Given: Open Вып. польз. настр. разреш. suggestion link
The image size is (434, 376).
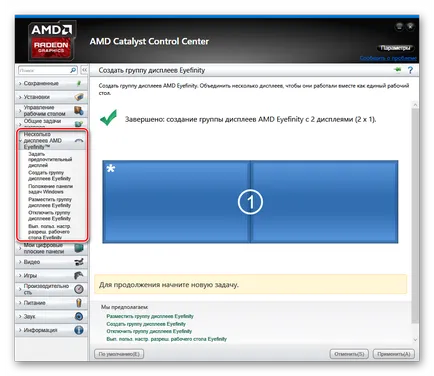Looking at the screenshot, I should click(167, 339).
